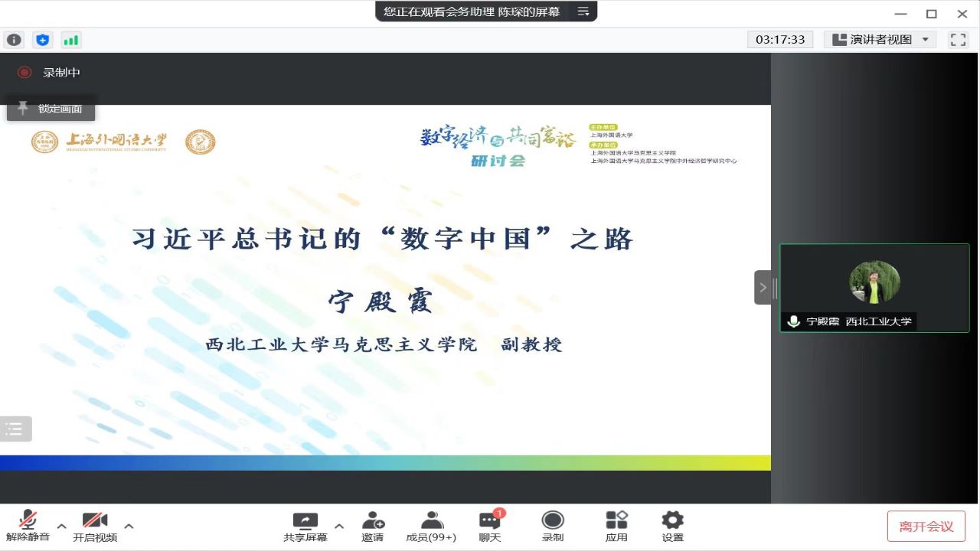
Task: Click the blue security shield icon
Action: click(x=42, y=40)
